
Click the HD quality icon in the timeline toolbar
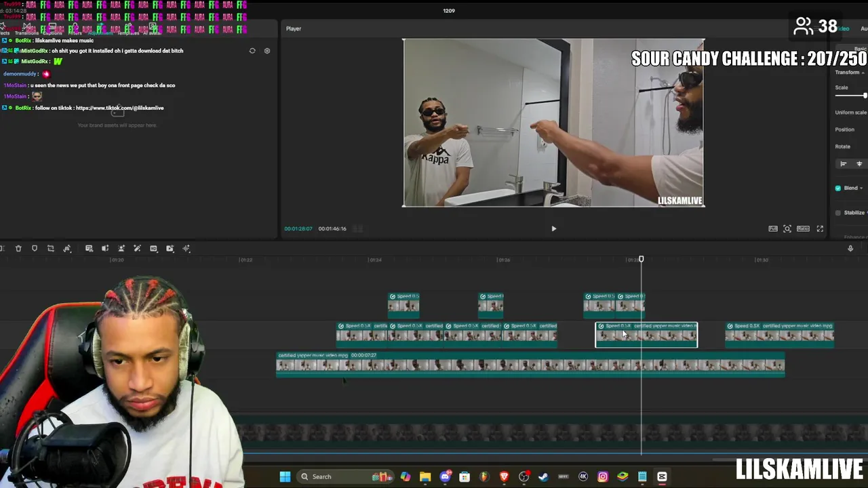pos(153,249)
